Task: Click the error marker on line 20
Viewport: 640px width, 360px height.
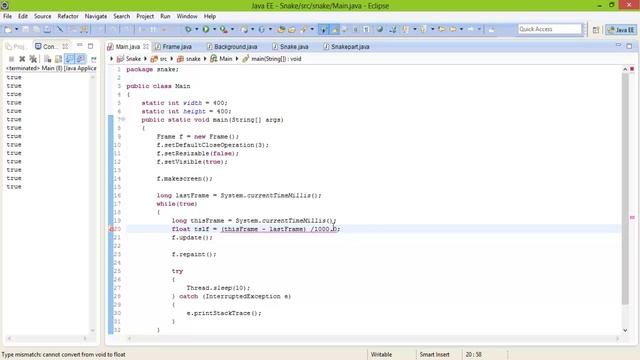Action: pyautogui.click(x=111, y=229)
